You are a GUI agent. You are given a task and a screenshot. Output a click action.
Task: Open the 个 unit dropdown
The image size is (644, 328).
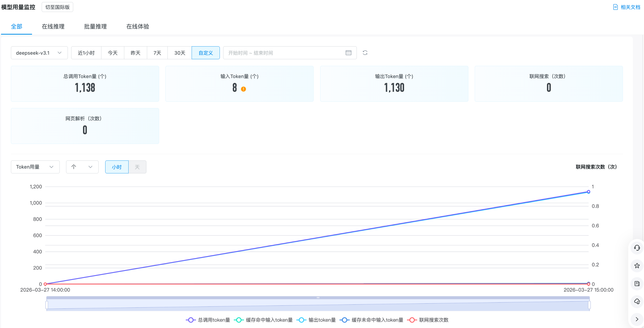pos(82,167)
